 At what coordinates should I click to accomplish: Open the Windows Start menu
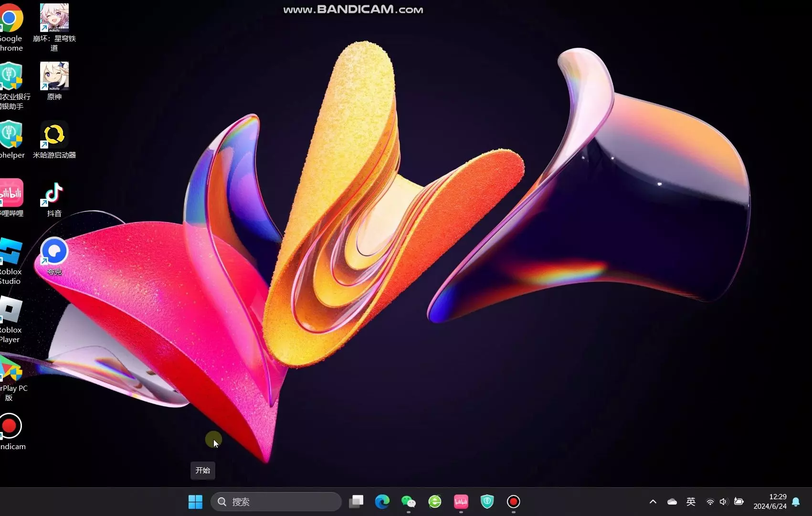[x=195, y=502]
